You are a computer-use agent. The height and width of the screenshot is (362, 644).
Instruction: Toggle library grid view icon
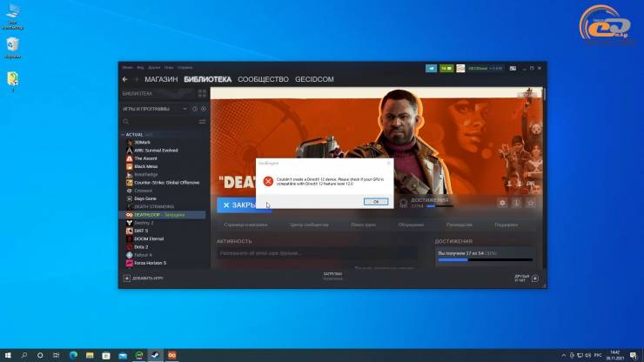click(202, 94)
